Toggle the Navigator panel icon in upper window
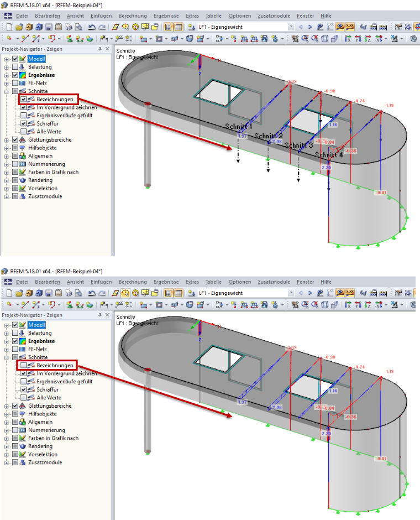Screen dimensions: 420x520 [x=168, y=27]
